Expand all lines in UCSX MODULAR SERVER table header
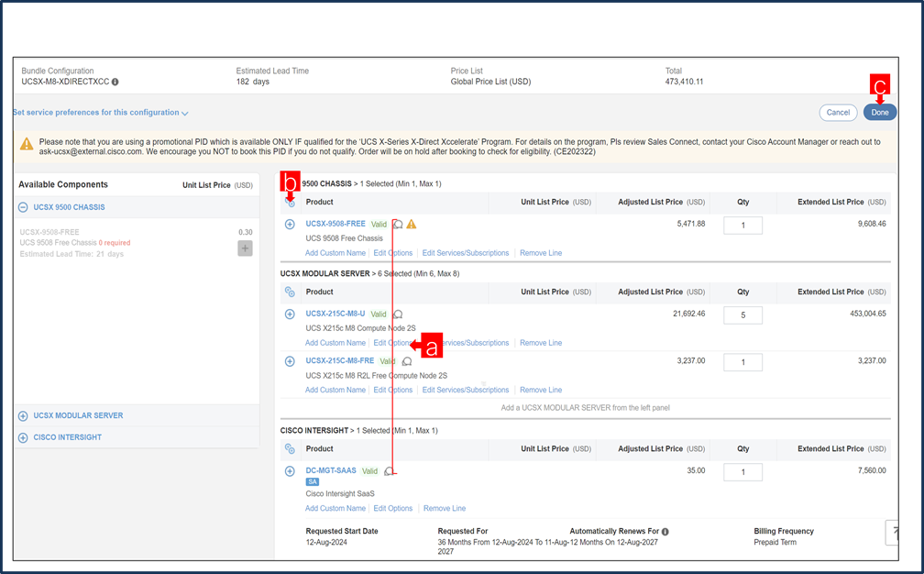 click(290, 292)
